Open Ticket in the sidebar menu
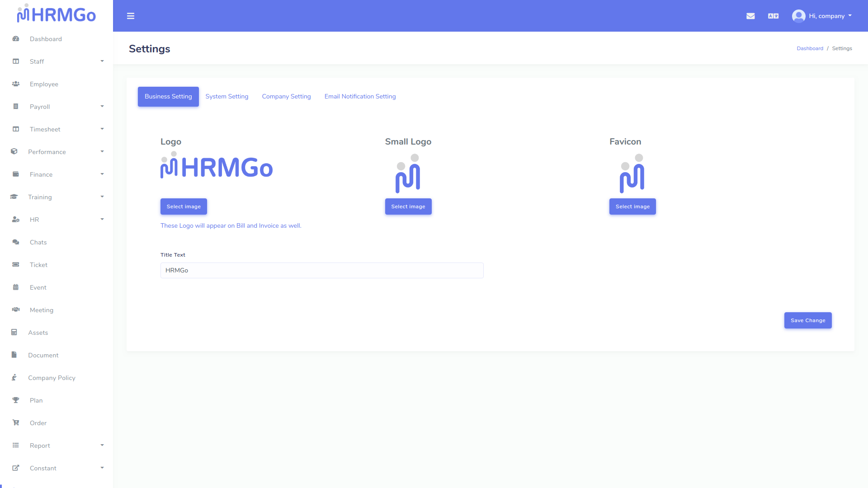868x488 pixels. [x=38, y=265]
